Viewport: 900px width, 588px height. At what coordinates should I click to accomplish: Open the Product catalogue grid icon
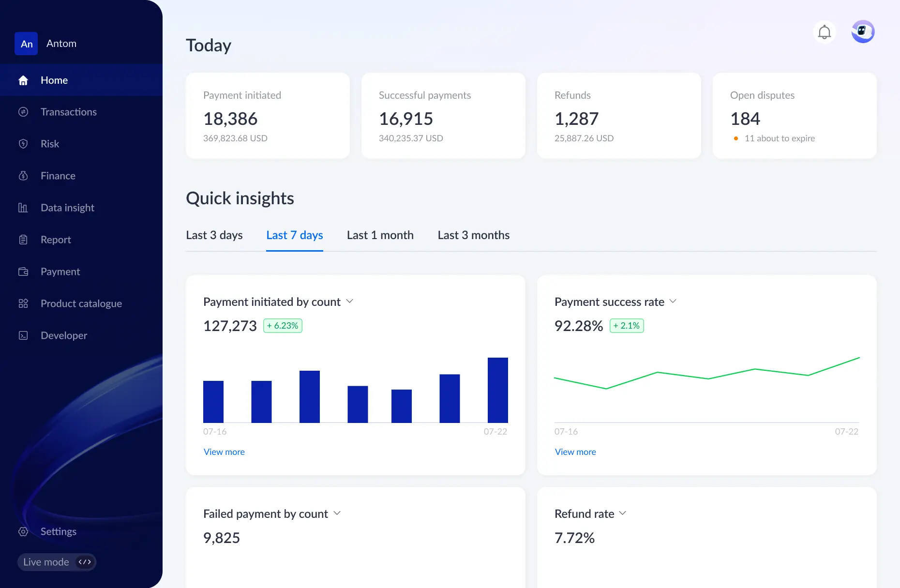(x=23, y=303)
